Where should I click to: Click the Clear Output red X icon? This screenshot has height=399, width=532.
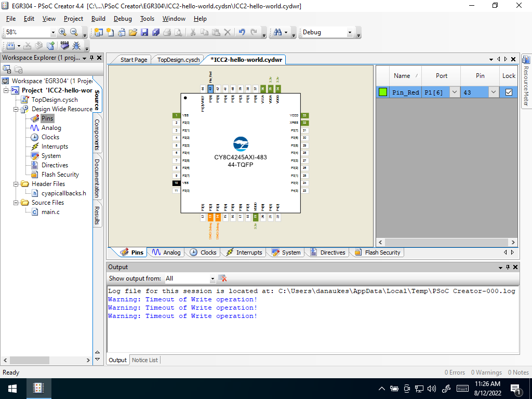point(222,278)
